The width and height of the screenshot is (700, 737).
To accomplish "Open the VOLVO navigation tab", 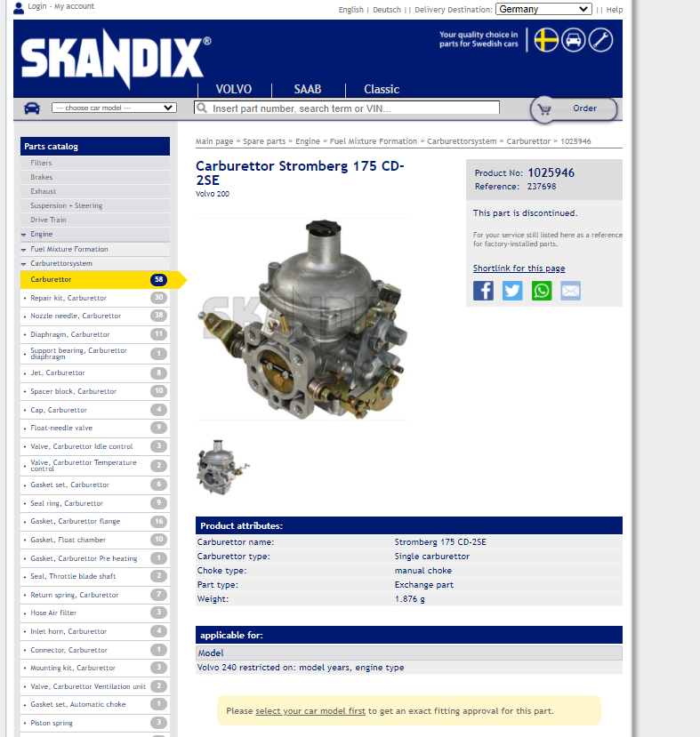I will (x=233, y=89).
